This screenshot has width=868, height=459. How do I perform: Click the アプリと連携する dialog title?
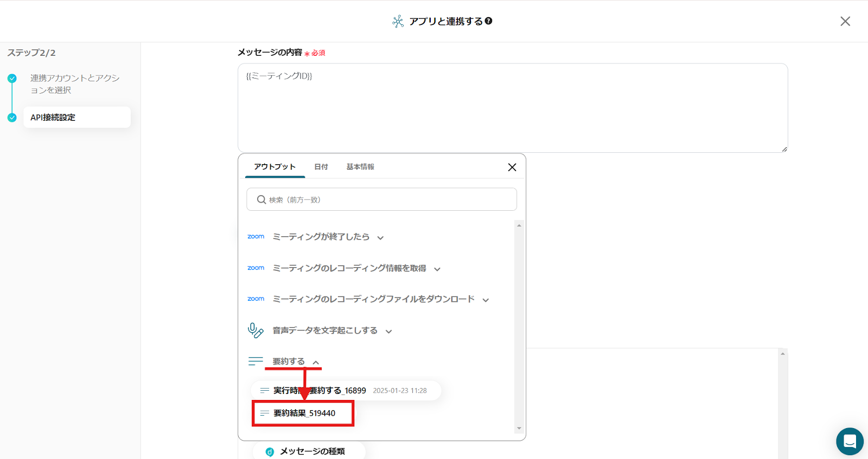(446, 21)
